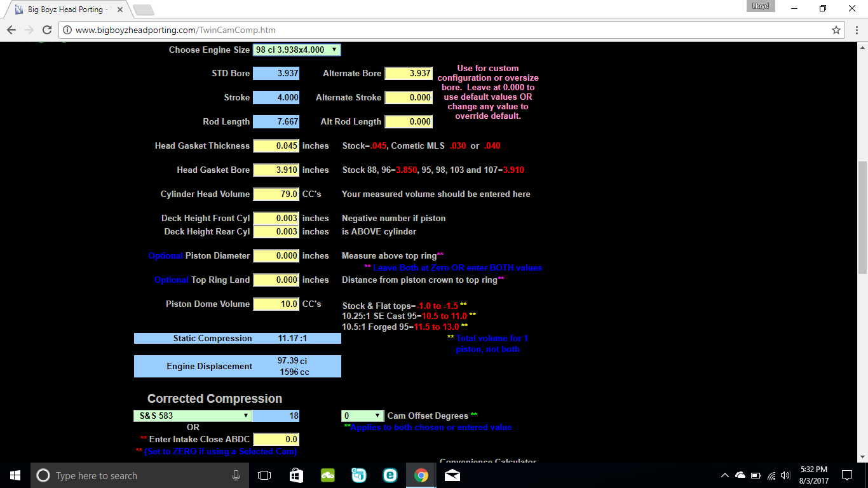The width and height of the screenshot is (868, 488).
Task: Click the microphone icon in the search box
Action: (236, 475)
